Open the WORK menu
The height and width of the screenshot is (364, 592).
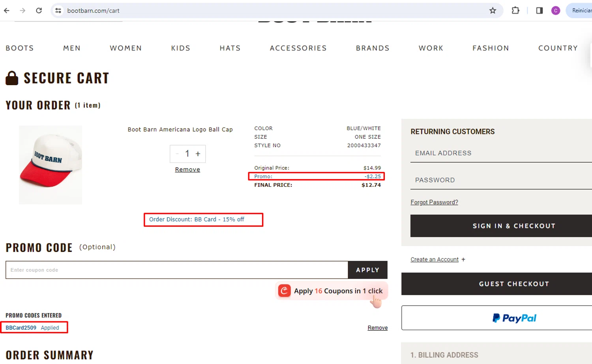pyautogui.click(x=431, y=48)
